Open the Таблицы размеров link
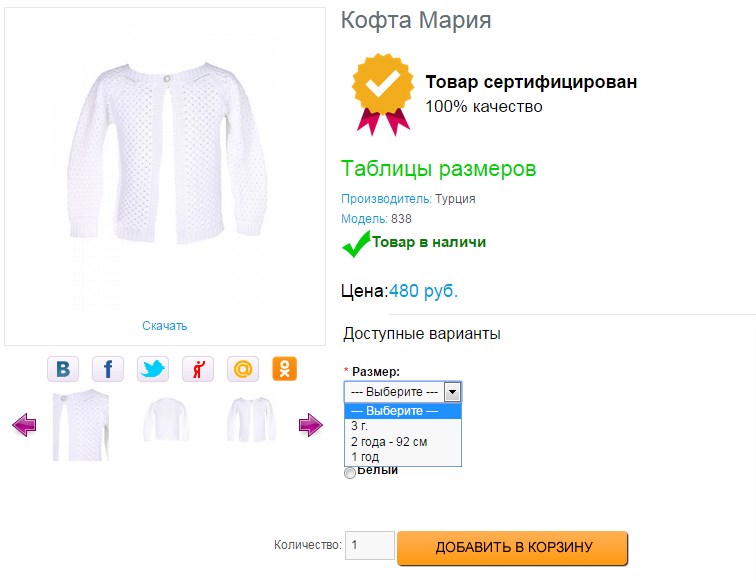Screen dimensions: 756x581 438,169
